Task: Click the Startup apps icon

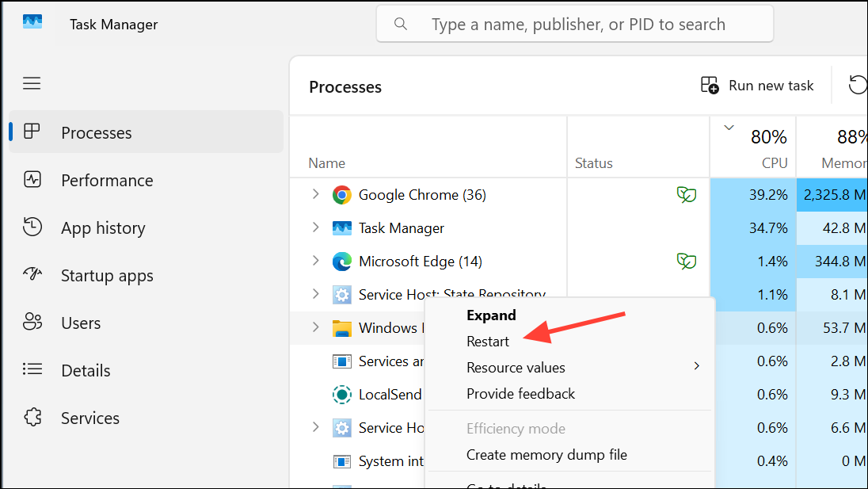Action: (x=32, y=275)
